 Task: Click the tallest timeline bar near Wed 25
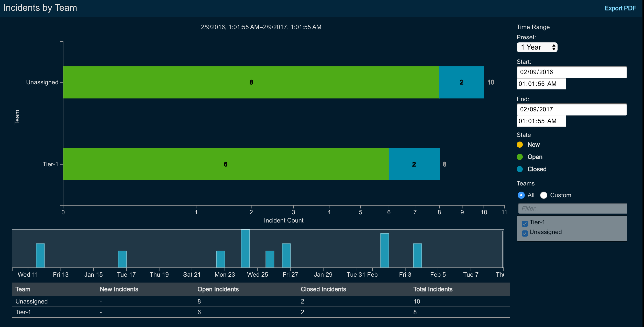click(x=245, y=248)
